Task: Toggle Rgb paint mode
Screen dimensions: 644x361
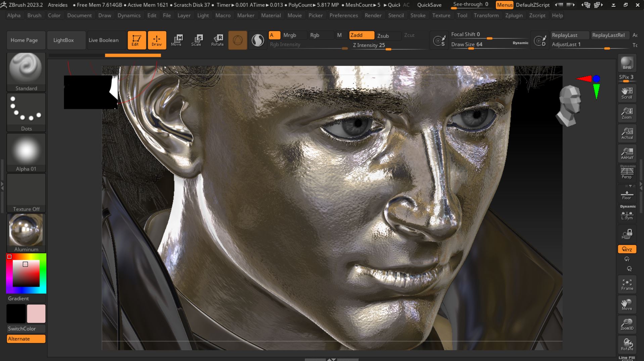Action: tap(321, 35)
